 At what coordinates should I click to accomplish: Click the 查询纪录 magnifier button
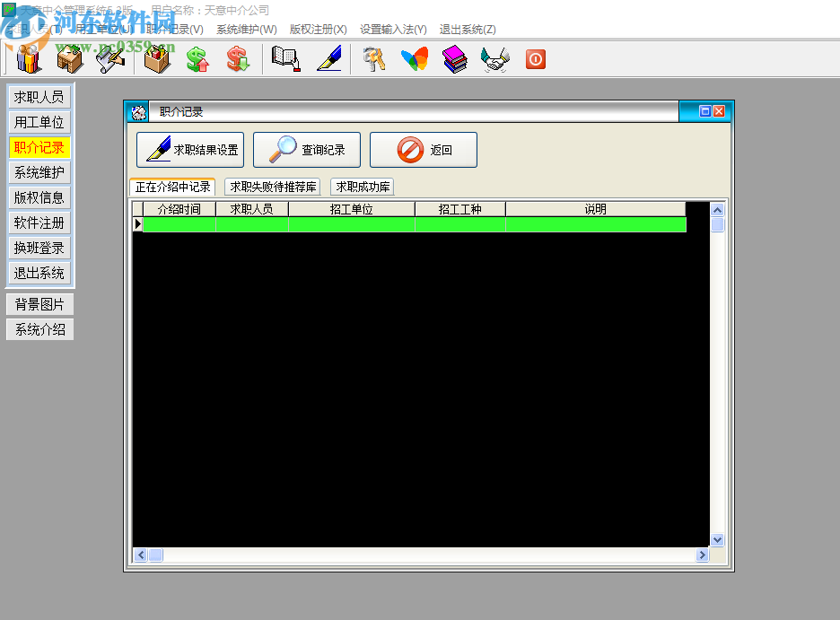click(307, 150)
